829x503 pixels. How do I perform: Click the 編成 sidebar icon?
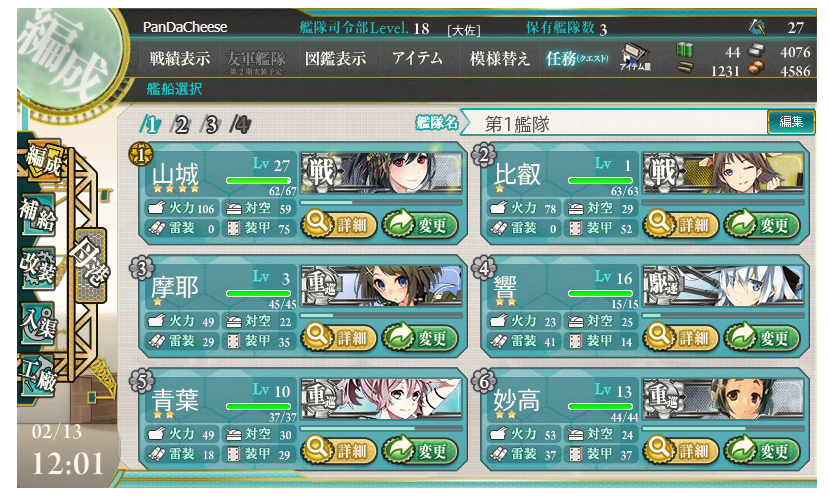pyautogui.click(x=44, y=160)
